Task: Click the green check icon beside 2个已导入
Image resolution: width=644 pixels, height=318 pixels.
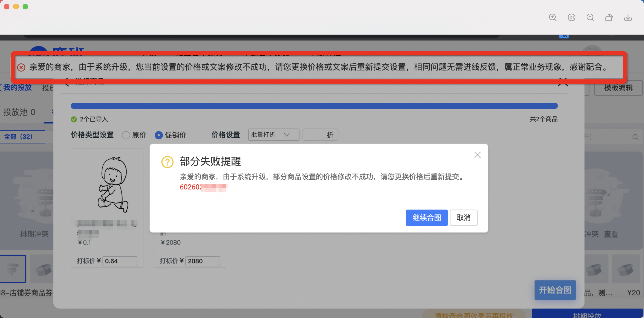Action: (x=74, y=119)
